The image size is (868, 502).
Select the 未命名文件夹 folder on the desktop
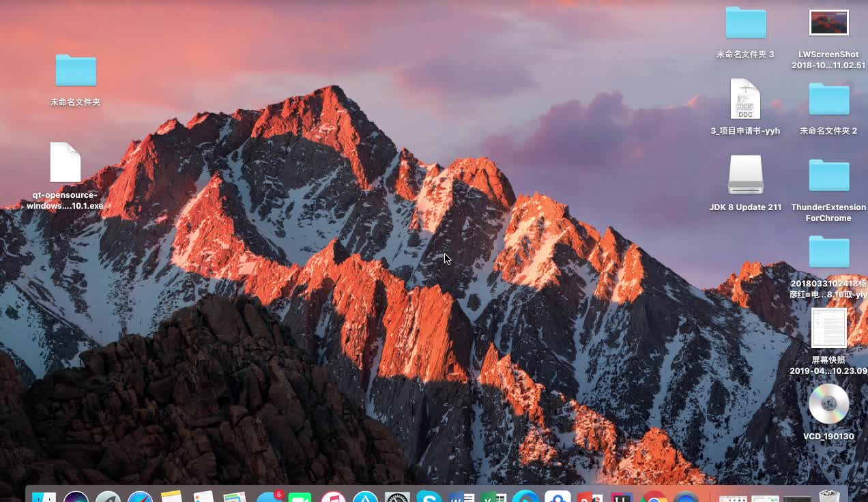click(76, 70)
